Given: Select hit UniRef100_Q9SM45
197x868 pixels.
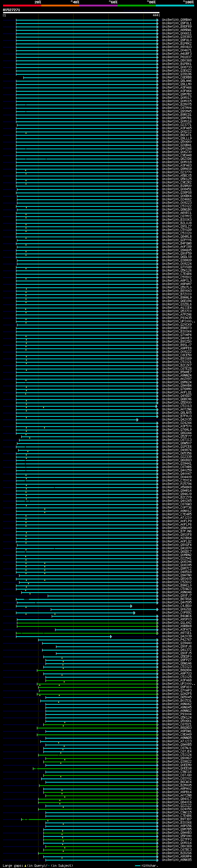Looking at the screenshot, I should pyautogui.click(x=177, y=111).
